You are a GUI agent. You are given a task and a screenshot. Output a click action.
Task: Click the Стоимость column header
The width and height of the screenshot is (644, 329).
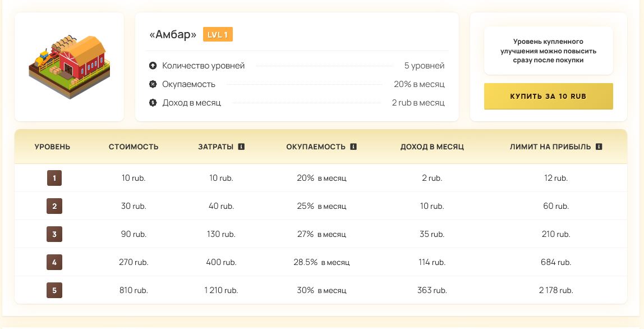tap(134, 147)
